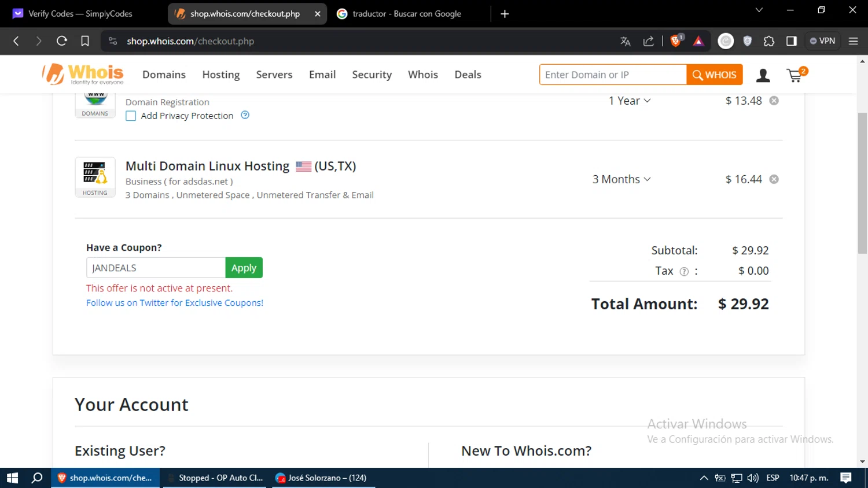Viewport: 868px width, 488px height.
Task: Toggle the Brave VPN button
Action: pyautogui.click(x=822, y=41)
